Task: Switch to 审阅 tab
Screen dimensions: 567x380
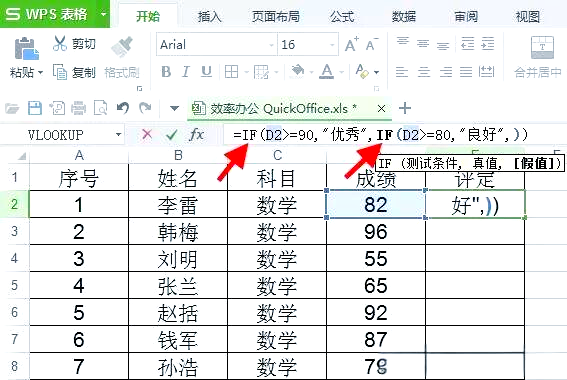Action: 466,16
